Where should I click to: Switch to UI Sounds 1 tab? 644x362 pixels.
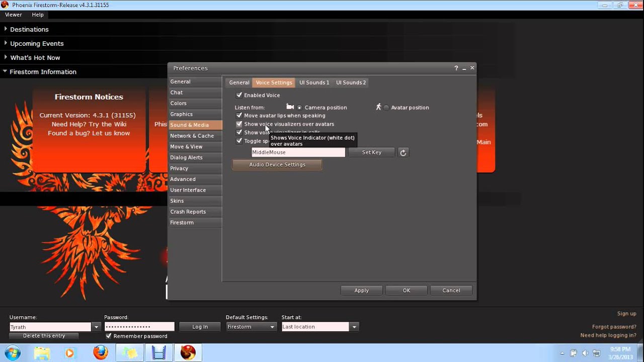pyautogui.click(x=314, y=82)
